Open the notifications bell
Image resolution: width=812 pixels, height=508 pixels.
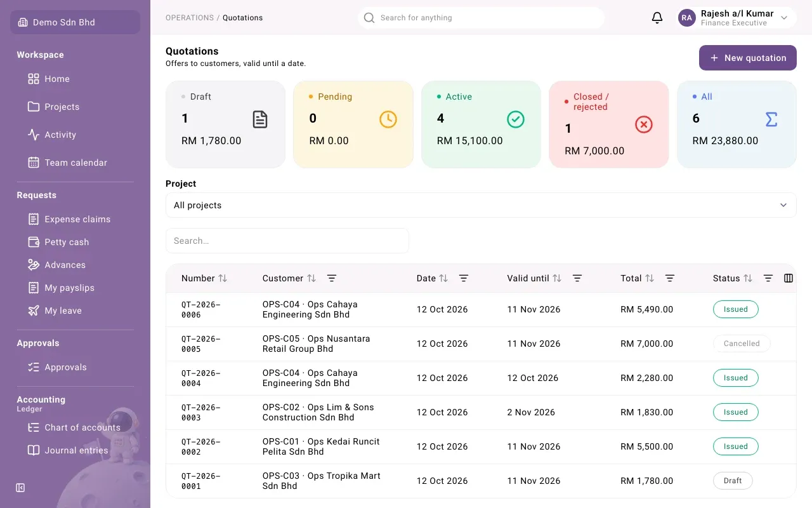tap(657, 18)
